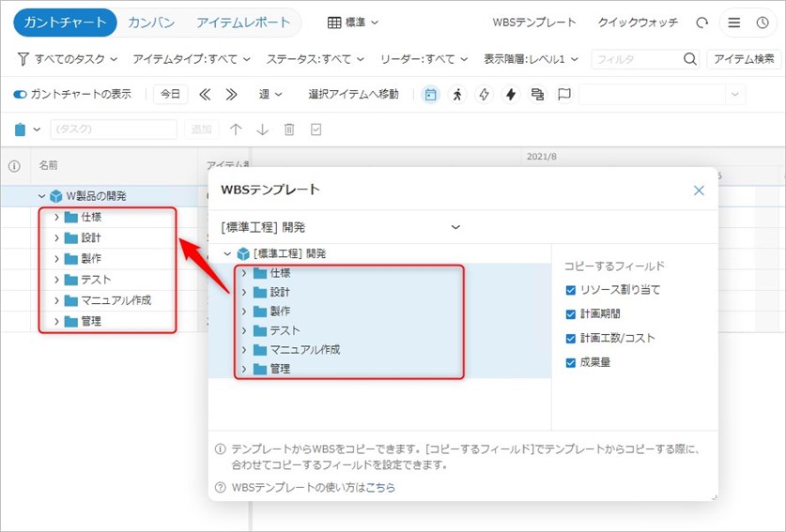This screenshot has width=786, height=532.
Task: Click the trash delete icon
Action: pyautogui.click(x=289, y=129)
